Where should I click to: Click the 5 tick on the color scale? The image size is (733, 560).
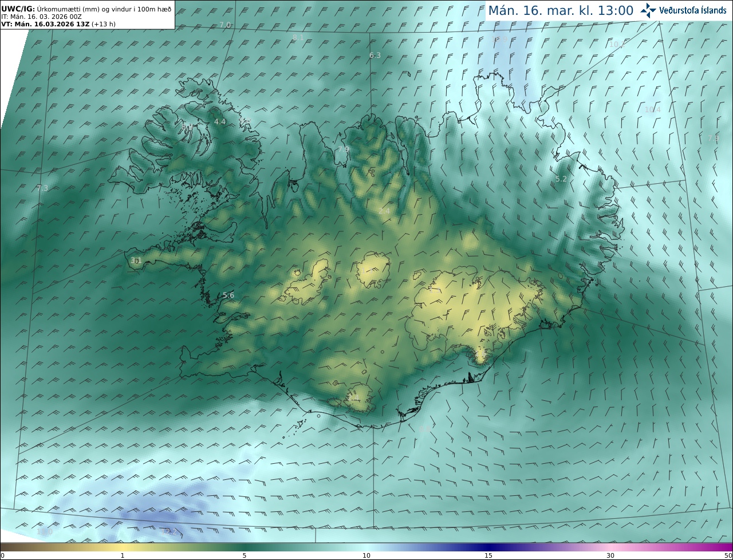[x=245, y=555]
